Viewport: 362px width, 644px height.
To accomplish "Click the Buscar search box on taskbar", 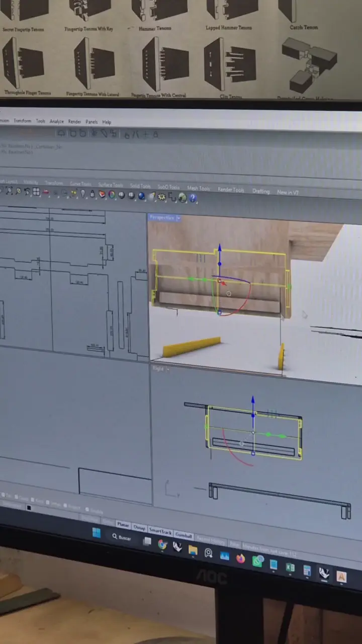I will tap(122, 537).
